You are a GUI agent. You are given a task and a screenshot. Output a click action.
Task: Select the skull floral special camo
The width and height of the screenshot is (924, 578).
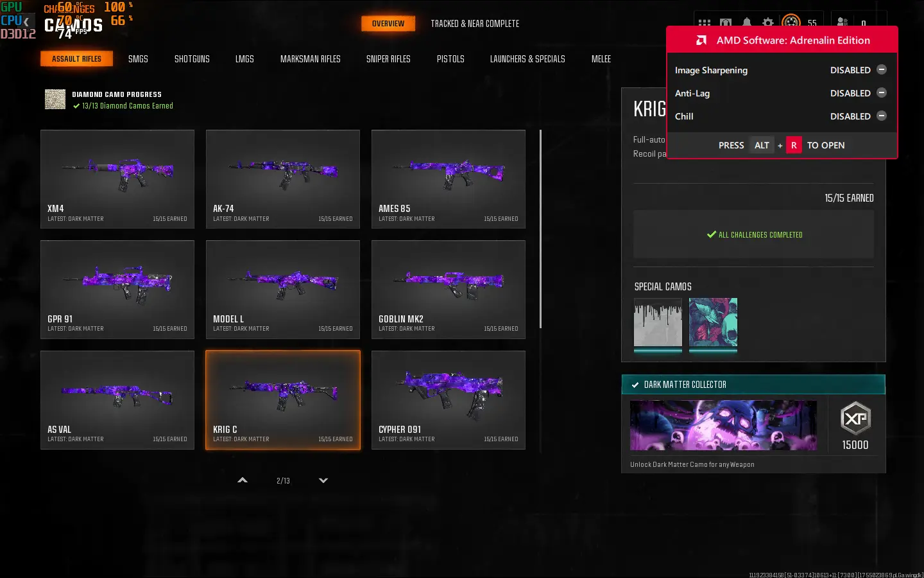[x=713, y=322]
